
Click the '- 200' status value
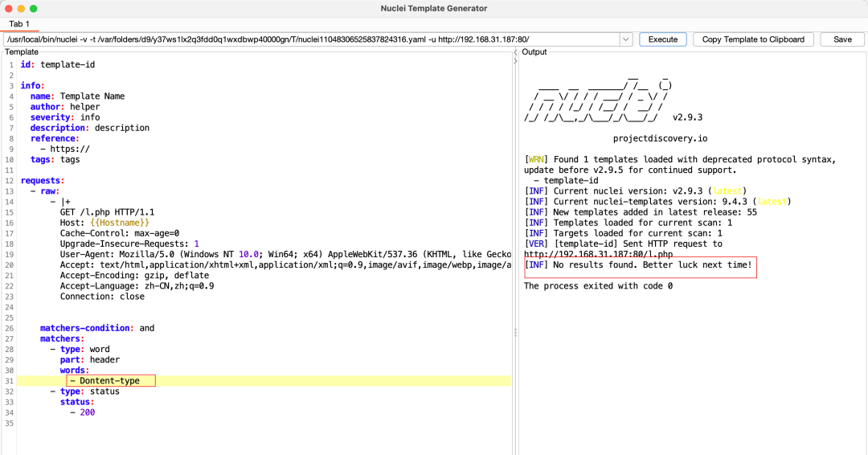click(x=83, y=412)
